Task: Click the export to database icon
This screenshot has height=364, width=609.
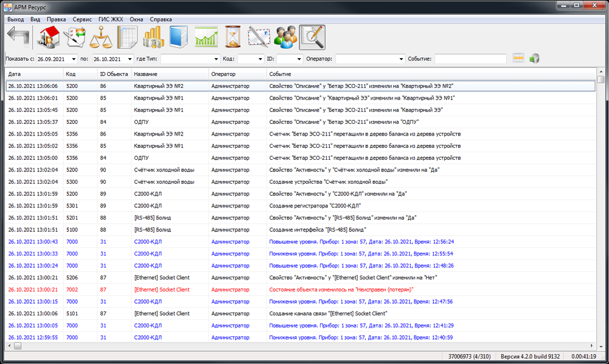Action: (x=534, y=59)
